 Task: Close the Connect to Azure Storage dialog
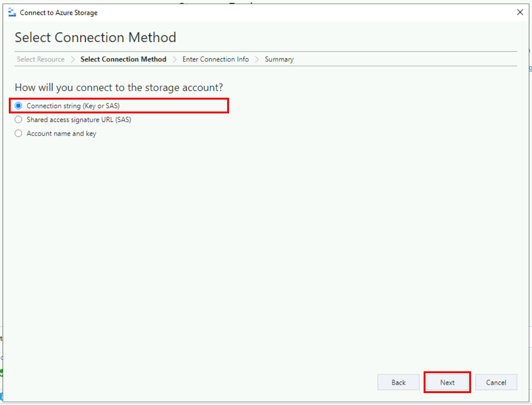tap(520, 12)
